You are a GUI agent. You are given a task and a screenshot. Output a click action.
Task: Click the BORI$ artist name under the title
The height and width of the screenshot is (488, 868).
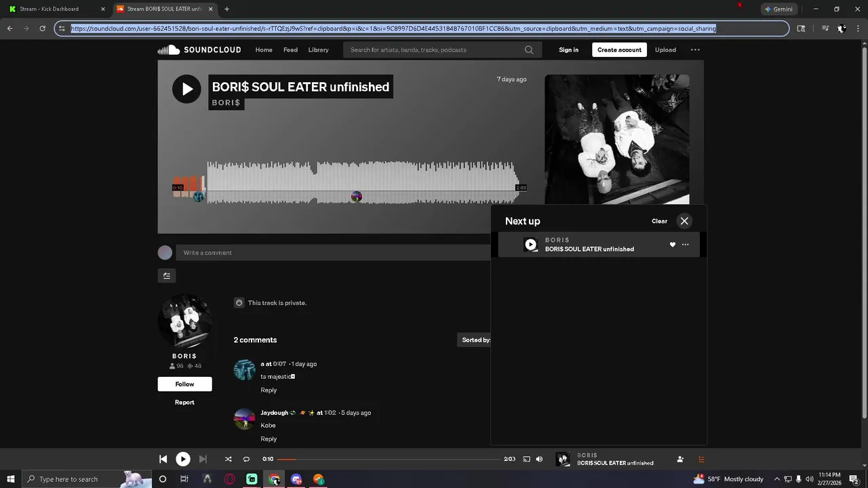226,103
